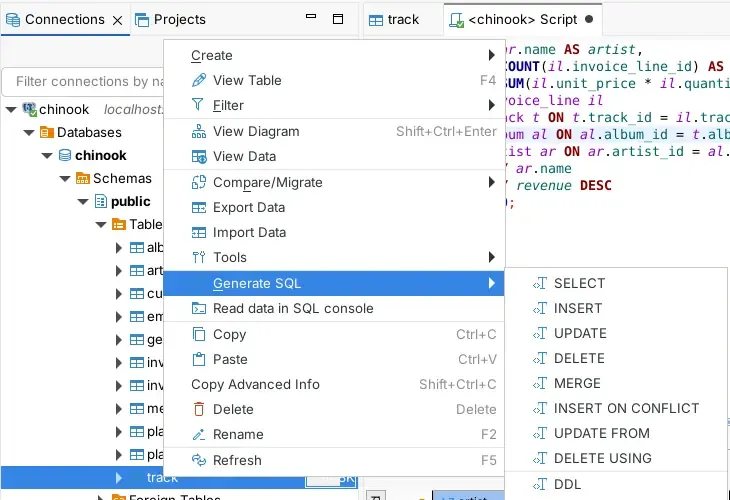Screen dimensions: 730x500
Task: Generate DELETE statement
Action: (x=616, y=358)
